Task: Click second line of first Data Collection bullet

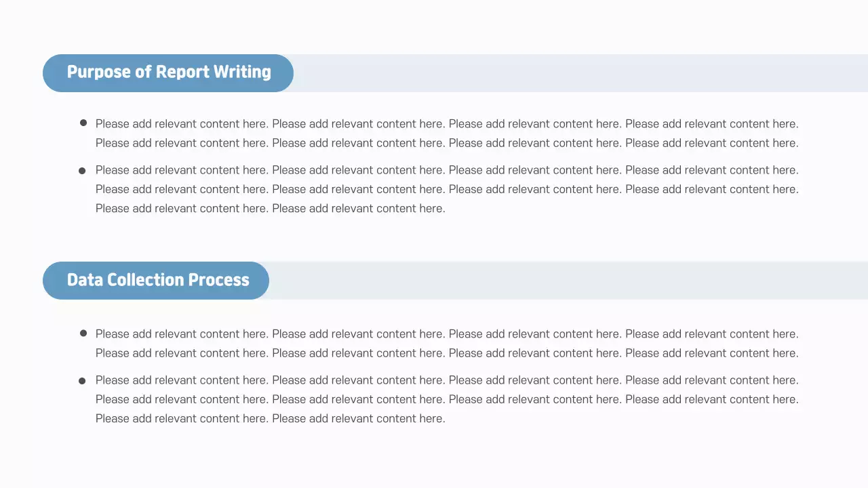Action: point(447,353)
